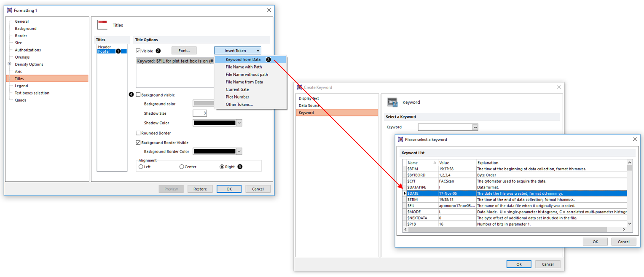Expand the Density Options tree node

click(x=10, y=64)
